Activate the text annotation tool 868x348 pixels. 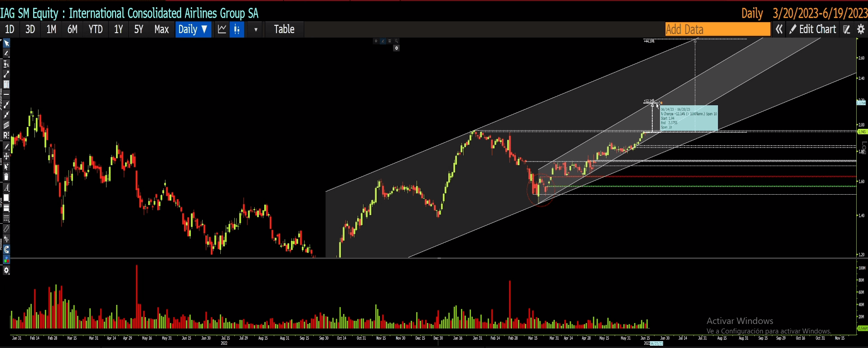click(6, 84)
